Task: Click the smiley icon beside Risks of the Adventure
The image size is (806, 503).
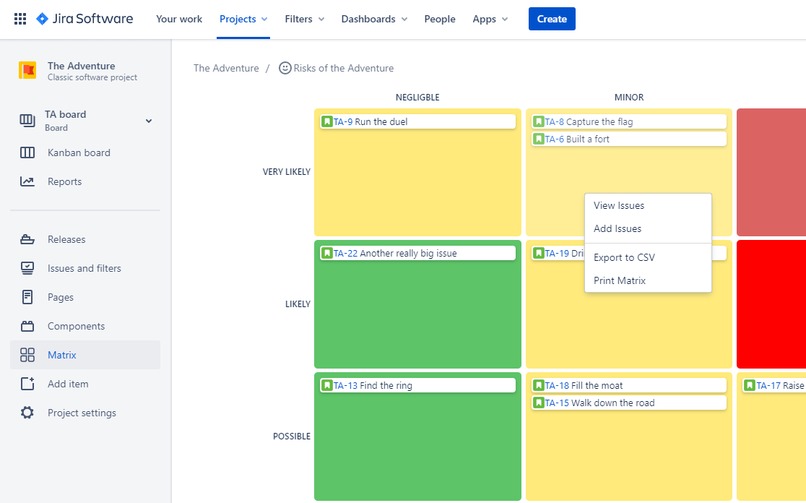Action: [285, 68]
